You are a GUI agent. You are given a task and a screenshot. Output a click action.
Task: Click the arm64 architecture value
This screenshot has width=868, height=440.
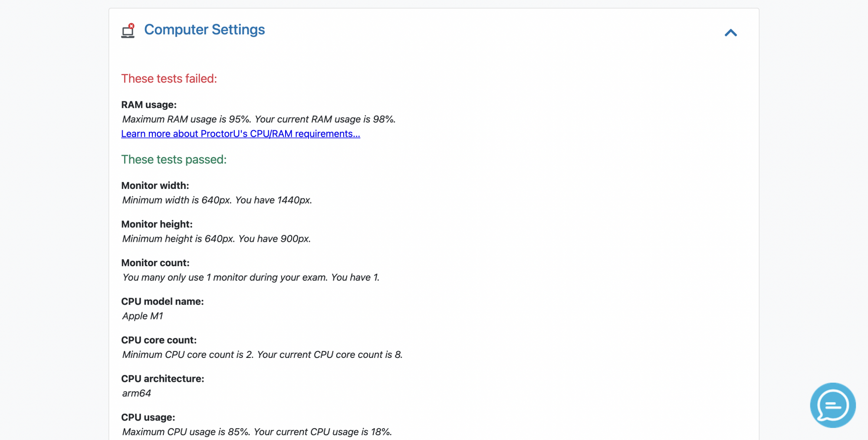136,393
